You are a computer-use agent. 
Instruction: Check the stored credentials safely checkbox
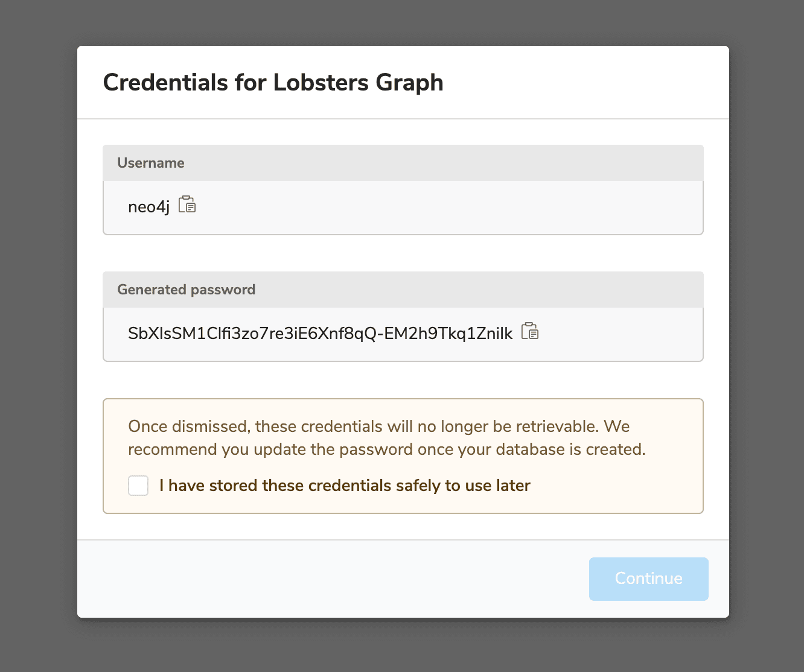138,486
